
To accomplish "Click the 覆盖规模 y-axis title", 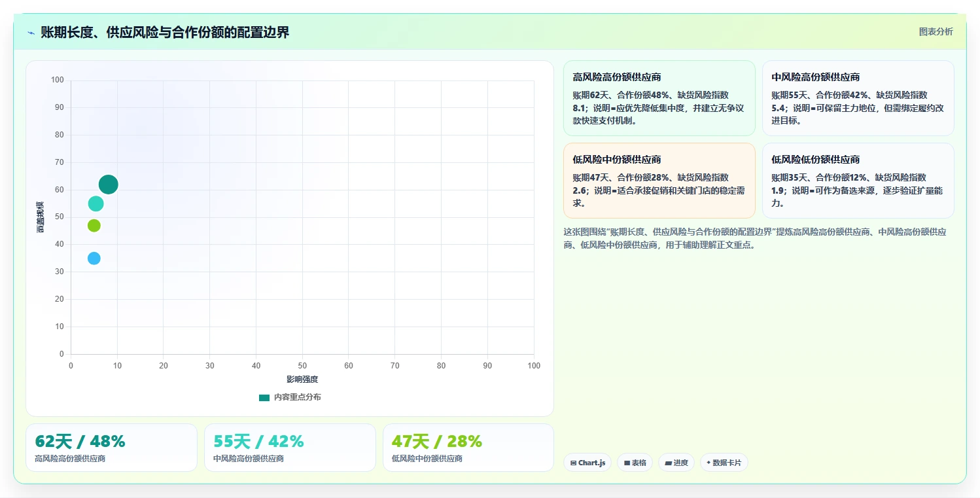I will (40, 217).
